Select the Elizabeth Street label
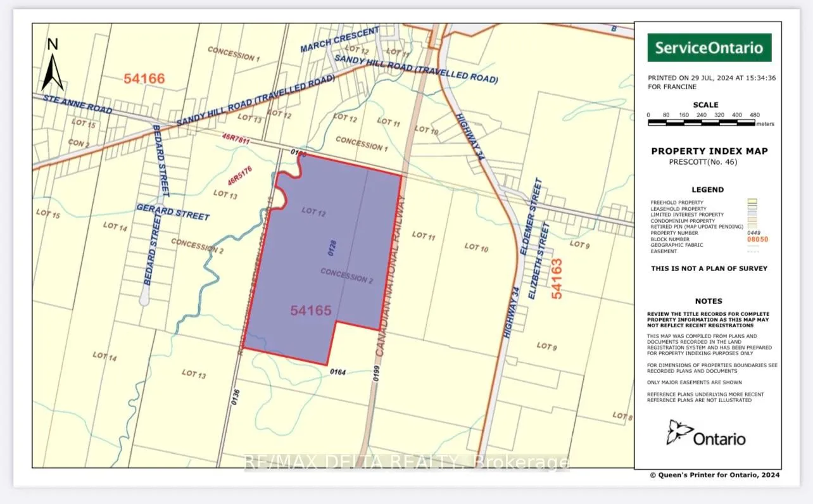 (539, 260)
